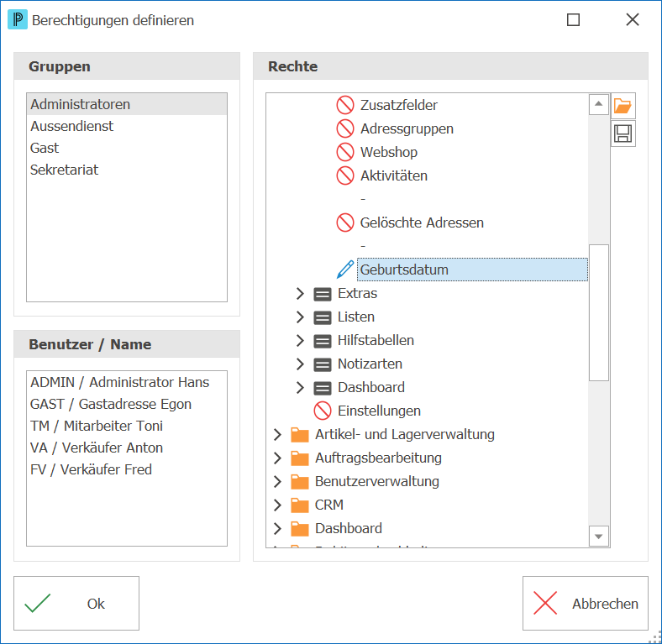The height and width of the screenshot is (644, 662).
Task: Select the Adressgruppen right
Action: [x=407, y=128]
